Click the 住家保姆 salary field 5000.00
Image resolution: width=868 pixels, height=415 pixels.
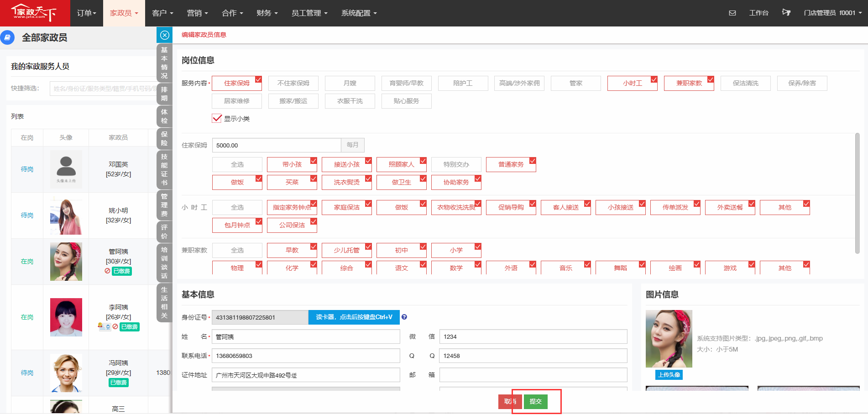277,145
